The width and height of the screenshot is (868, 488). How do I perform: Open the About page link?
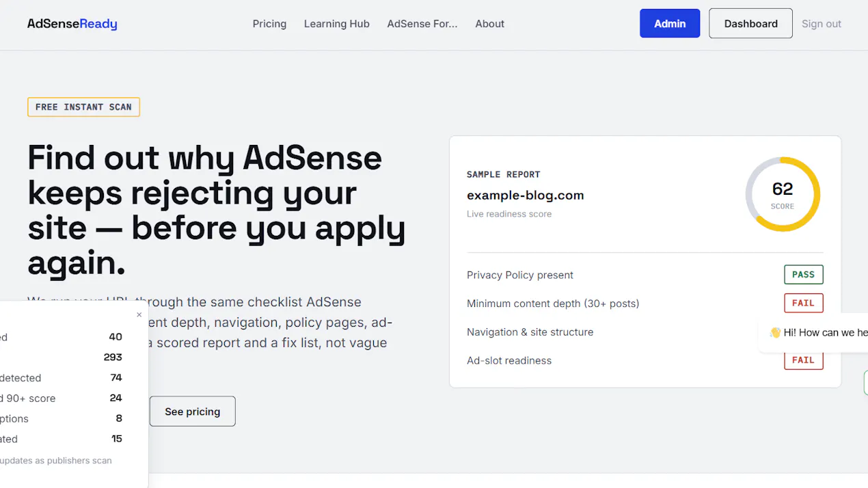click(x=489, y=24)
